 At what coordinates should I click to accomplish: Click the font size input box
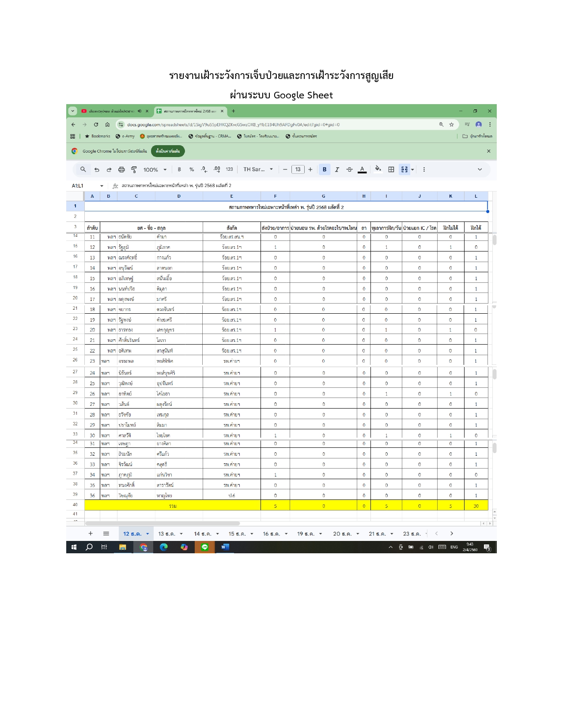(x=298, y=169)
